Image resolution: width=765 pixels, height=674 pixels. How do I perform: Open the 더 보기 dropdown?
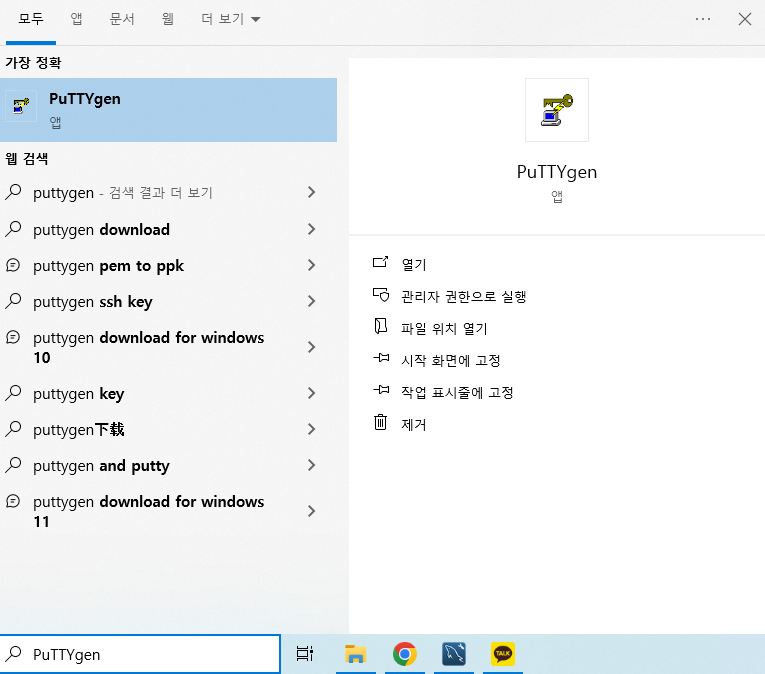(230, 19)
